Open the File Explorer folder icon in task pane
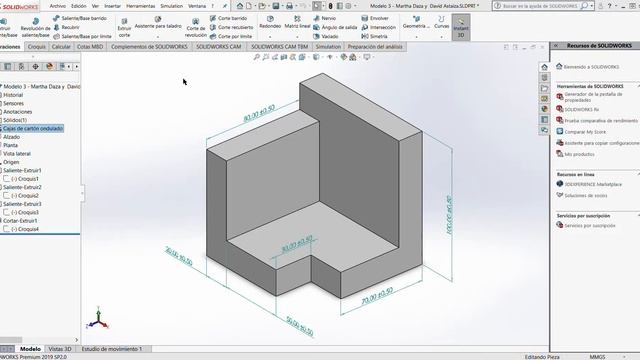 (x=544, y=88)
